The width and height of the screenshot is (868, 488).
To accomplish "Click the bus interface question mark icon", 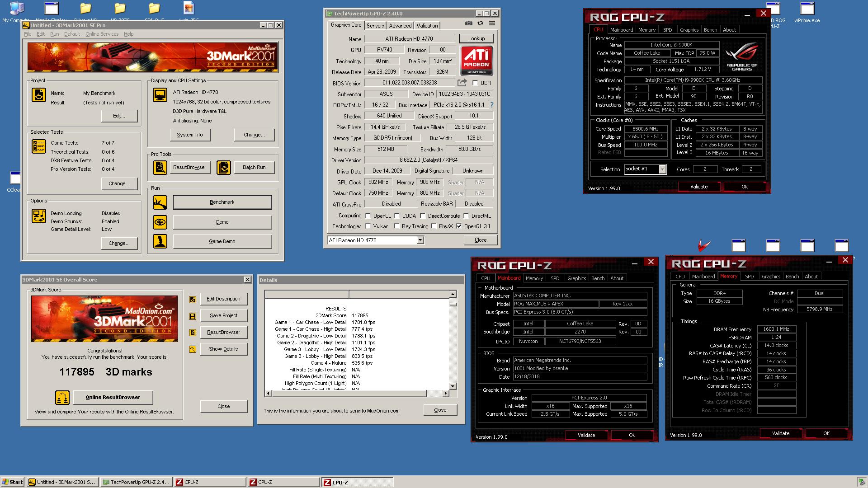I will click(x=491, y=105).
